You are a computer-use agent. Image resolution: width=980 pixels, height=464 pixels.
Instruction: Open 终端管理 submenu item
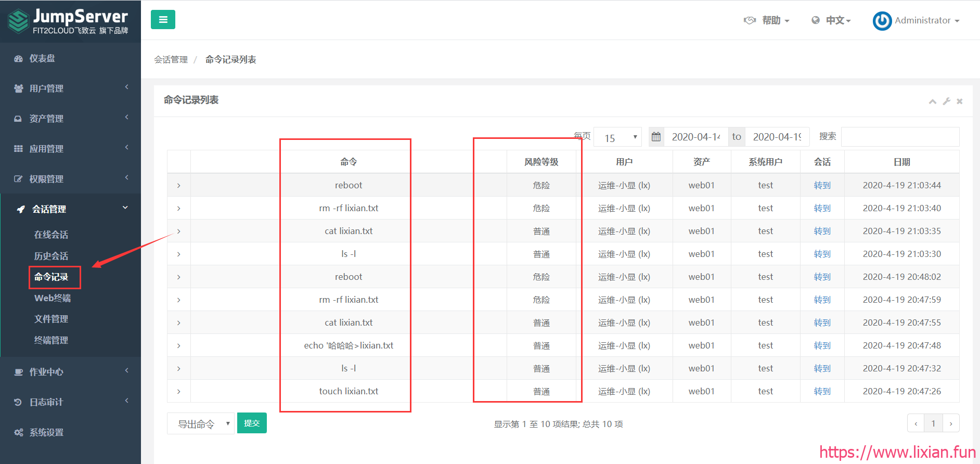pos(51,341)
